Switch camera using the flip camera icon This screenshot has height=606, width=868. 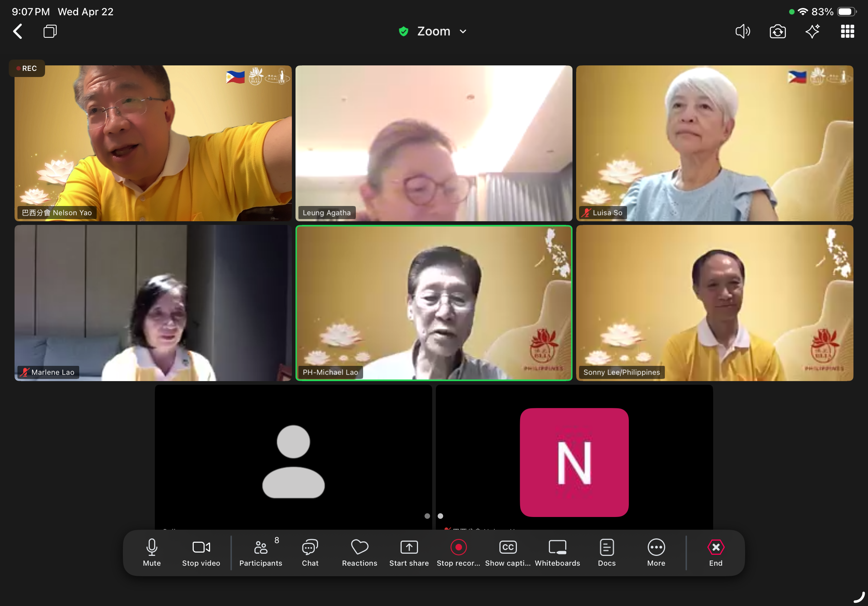tap(777, 31)
